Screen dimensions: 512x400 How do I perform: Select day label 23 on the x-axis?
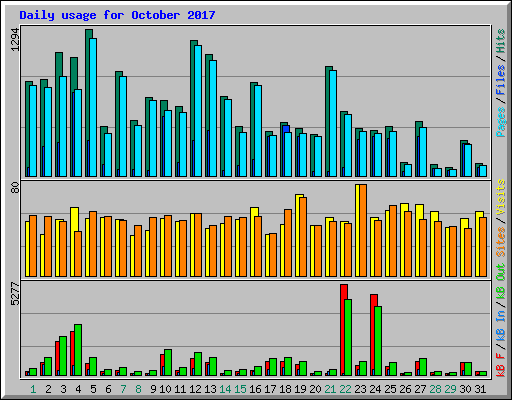tap(360, 389)
